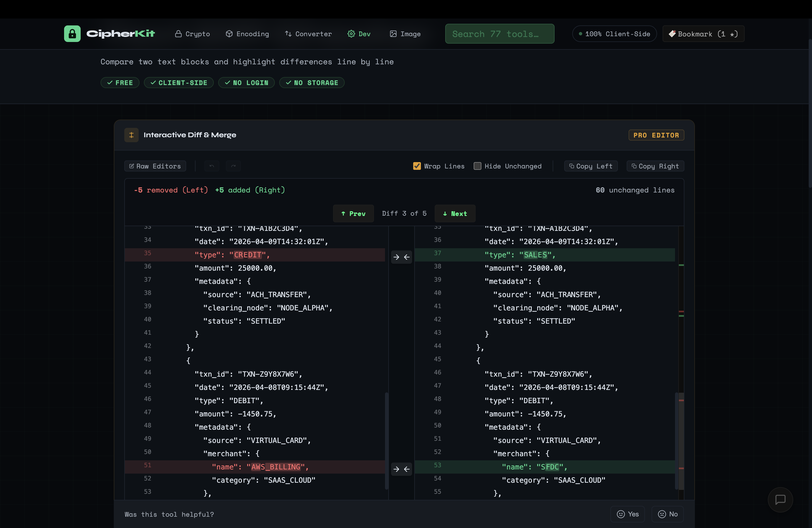This screenshot has width=812, height=528.
Task: Open the Converter menu
Action: [309, 34]
